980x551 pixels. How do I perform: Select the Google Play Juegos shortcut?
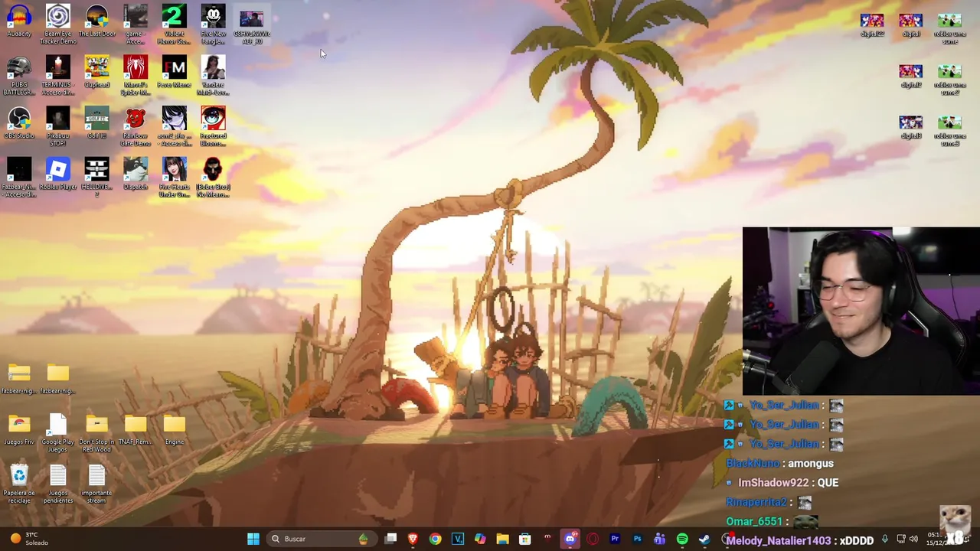[58, 433]
